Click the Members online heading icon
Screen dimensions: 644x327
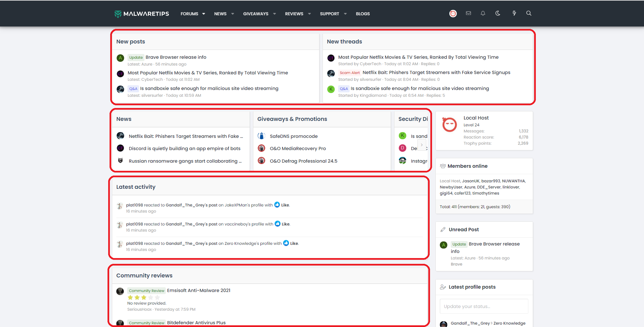point(443,166)
